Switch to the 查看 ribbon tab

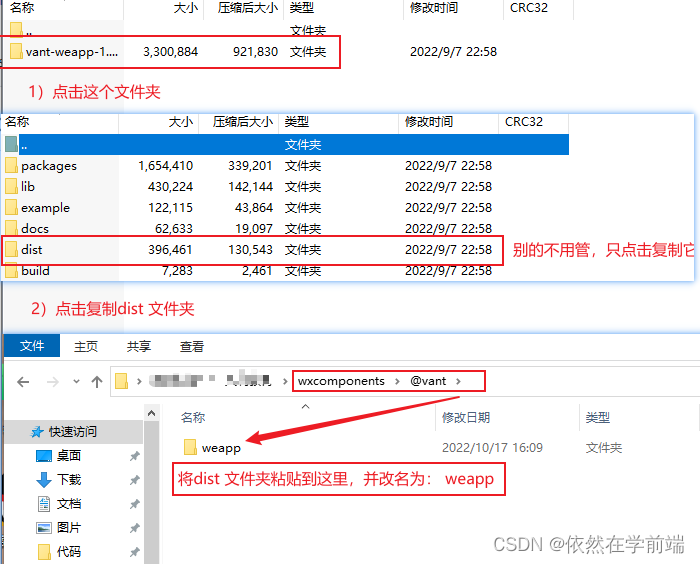[192, 347]
